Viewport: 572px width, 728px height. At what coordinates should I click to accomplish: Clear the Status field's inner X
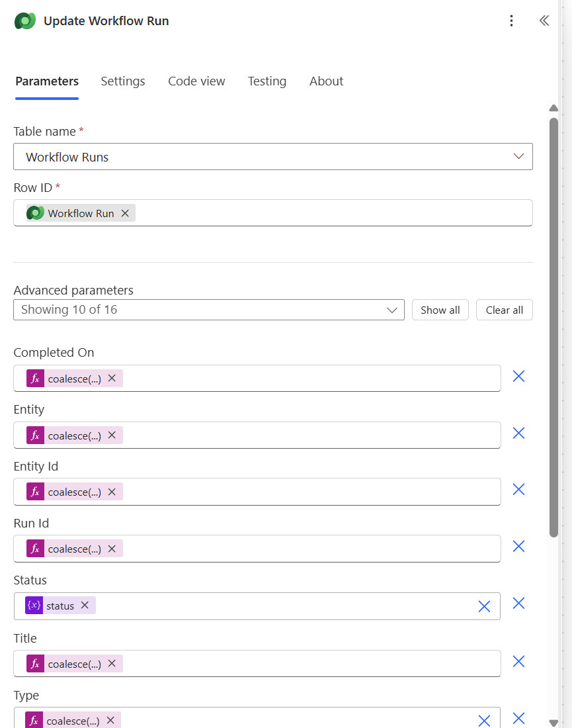click(484, 606)
